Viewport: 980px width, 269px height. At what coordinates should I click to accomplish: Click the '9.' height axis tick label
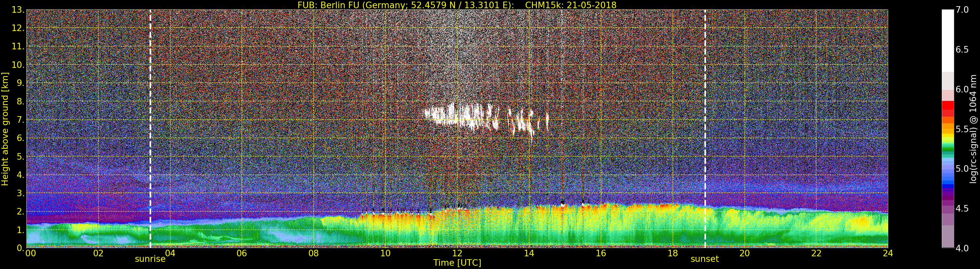[20, 83]
